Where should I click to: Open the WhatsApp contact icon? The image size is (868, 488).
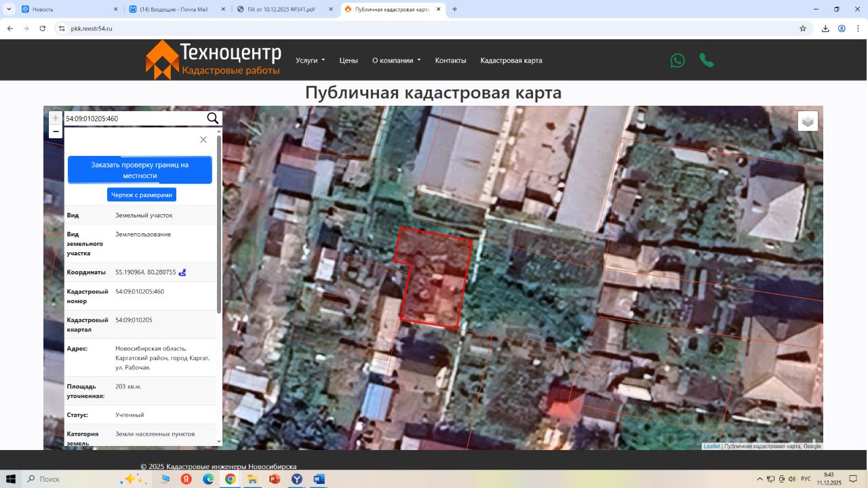point(677,60)
